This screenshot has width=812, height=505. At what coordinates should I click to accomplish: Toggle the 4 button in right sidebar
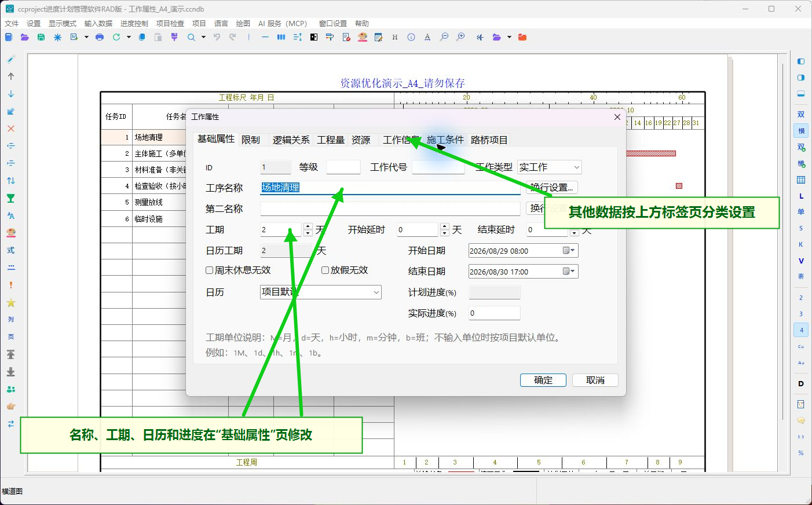[x=801, y=330]
